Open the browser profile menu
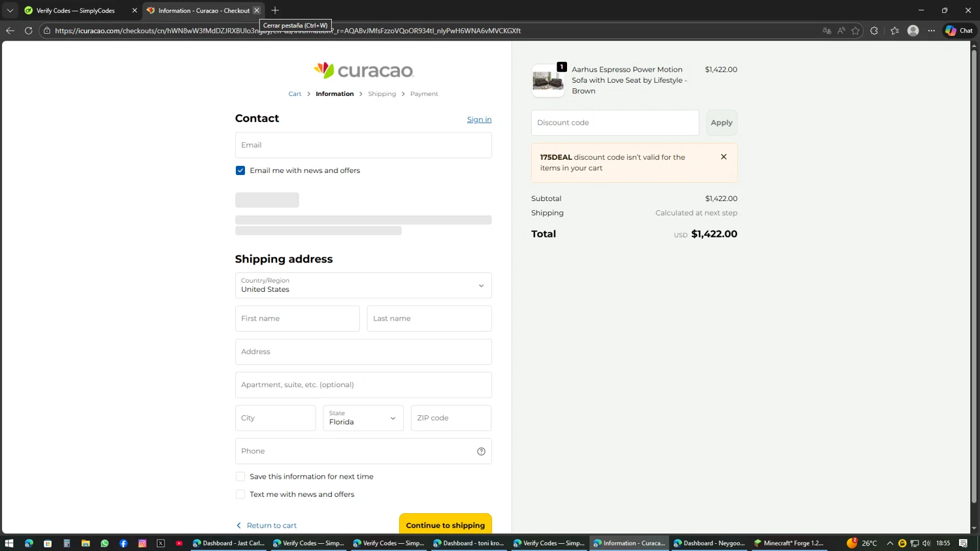 pyautogui.click(x=913, y=31)
